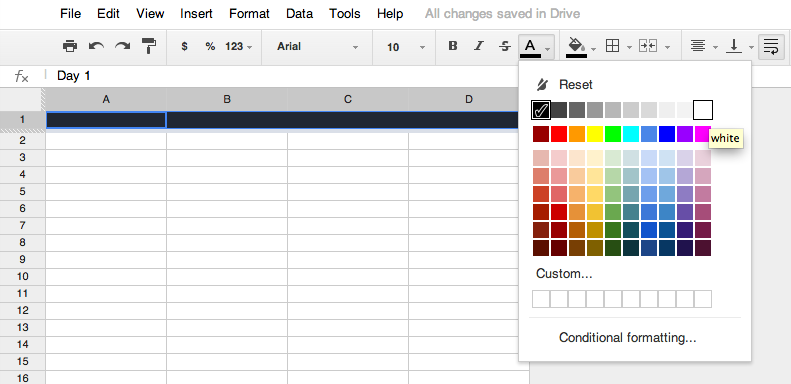
Task: Open the View menu
Action: (150, 14)
